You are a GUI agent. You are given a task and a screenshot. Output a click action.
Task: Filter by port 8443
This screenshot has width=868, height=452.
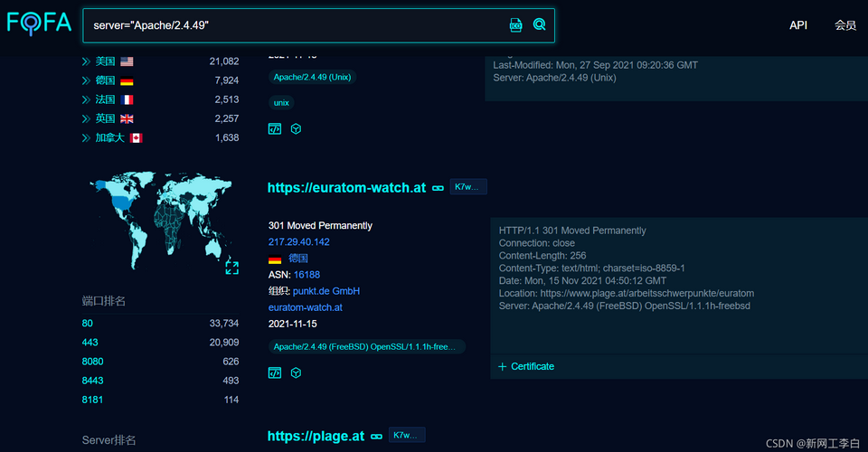click(x=92, y=381)
